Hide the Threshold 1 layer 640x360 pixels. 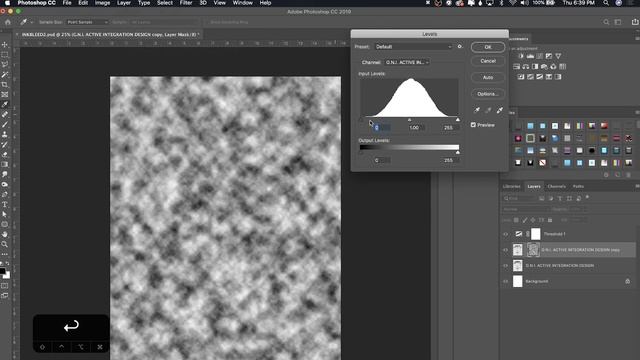point(506,234)
